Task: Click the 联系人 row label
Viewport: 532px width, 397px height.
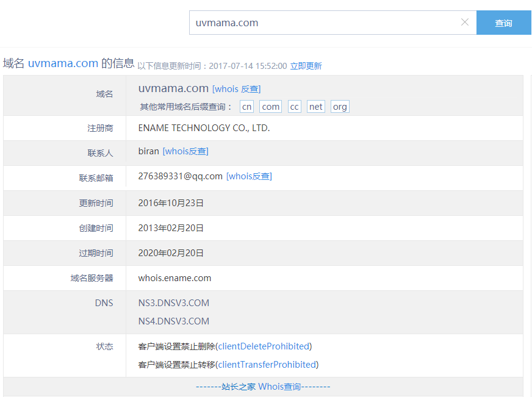Action: pyautogui.click(x=100, y=153)
